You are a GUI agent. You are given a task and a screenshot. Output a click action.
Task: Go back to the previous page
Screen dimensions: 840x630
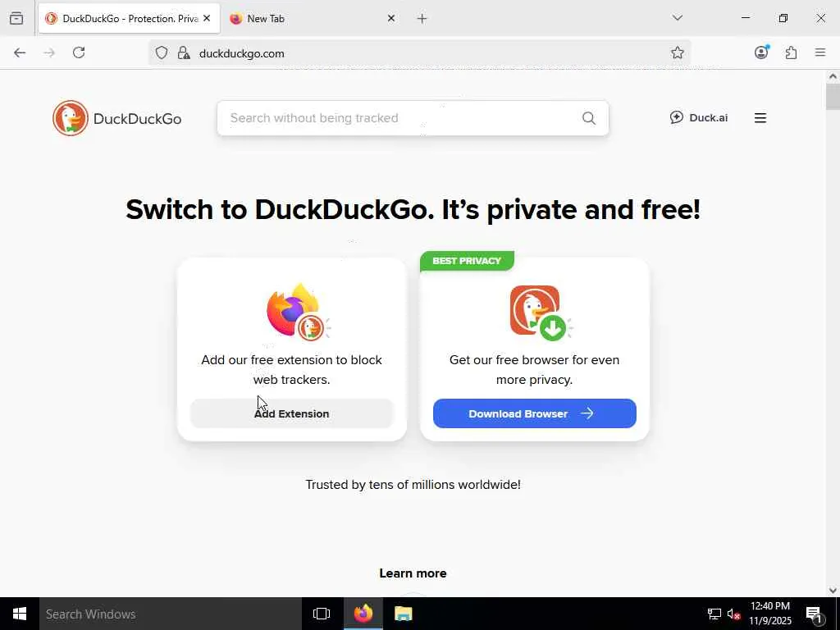tap(20, 53)
